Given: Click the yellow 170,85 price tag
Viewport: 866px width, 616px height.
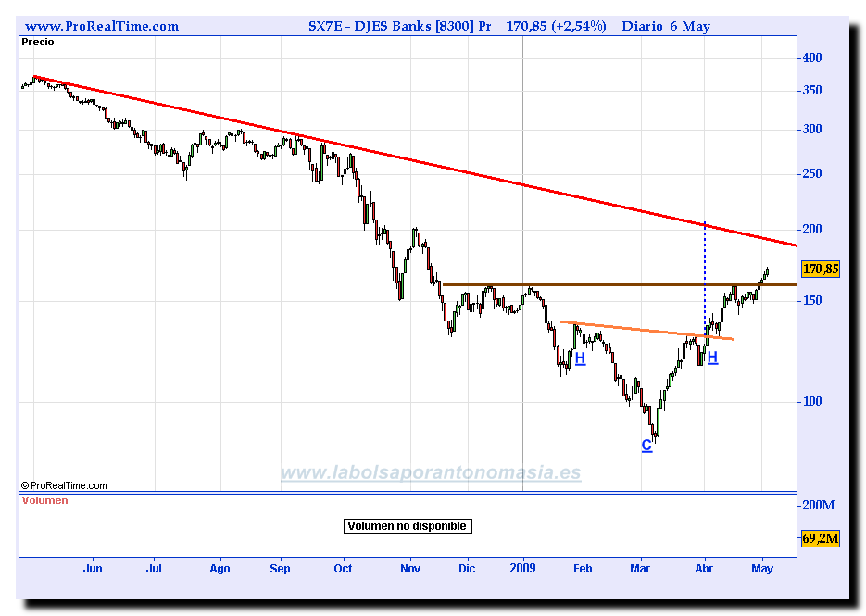Looking at the screenshot, I should (x=821, y=269).
